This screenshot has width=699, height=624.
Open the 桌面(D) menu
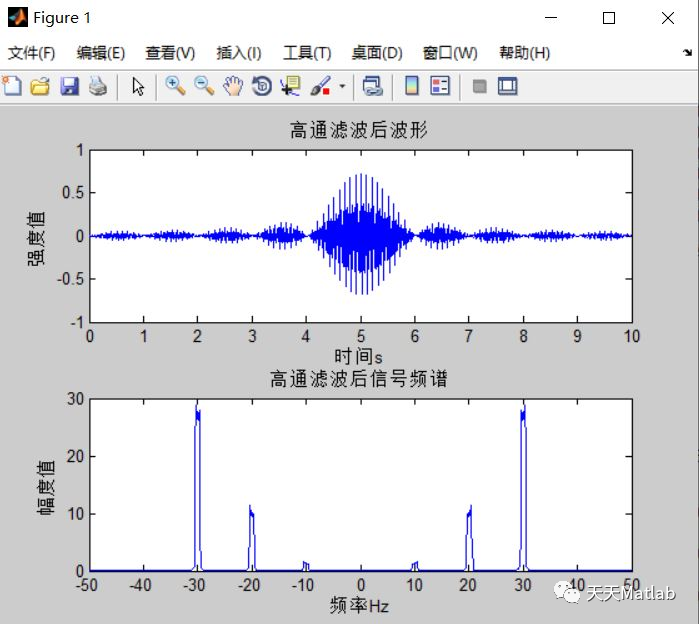click(377, 53)
